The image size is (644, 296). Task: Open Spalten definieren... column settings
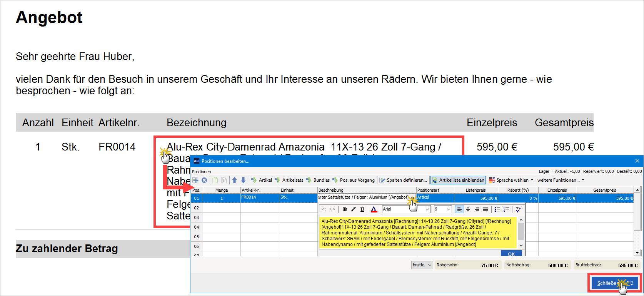[403, 180]
